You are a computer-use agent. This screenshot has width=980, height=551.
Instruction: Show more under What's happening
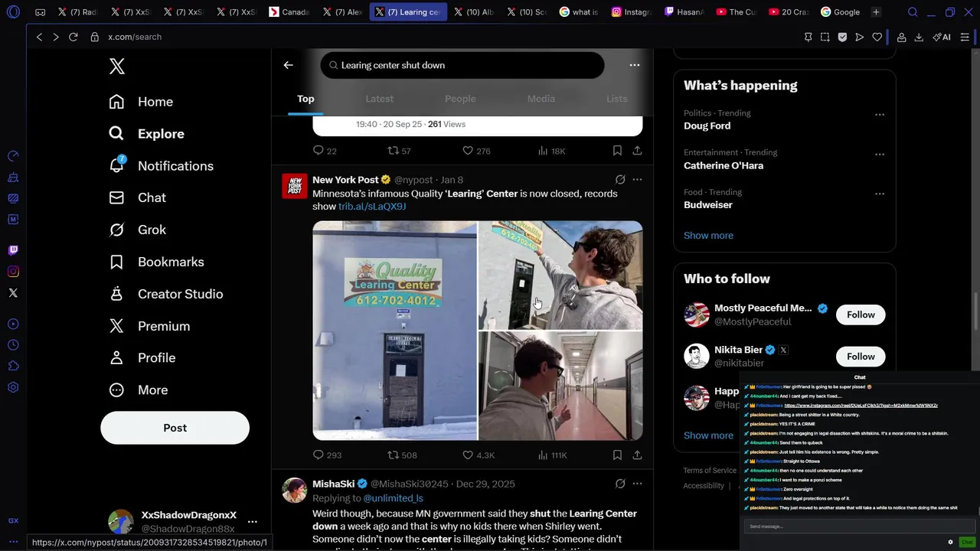708,236
